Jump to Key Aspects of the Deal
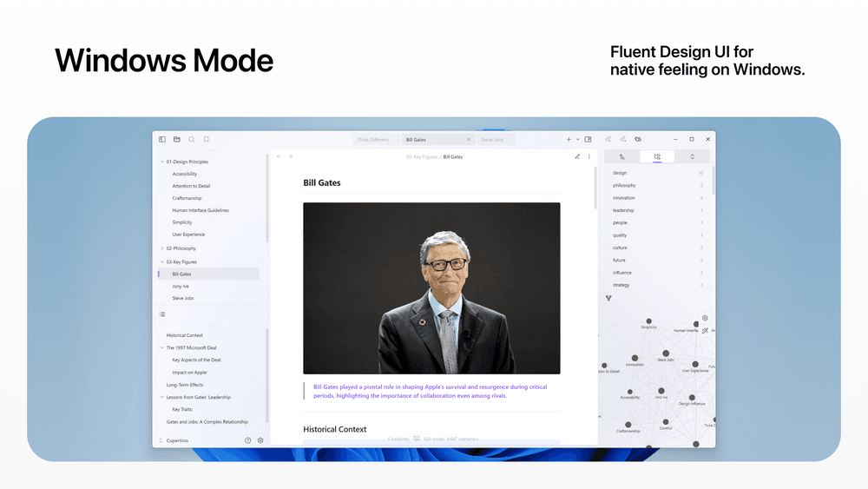Screen dimensions: 868x489 [196, 360]
